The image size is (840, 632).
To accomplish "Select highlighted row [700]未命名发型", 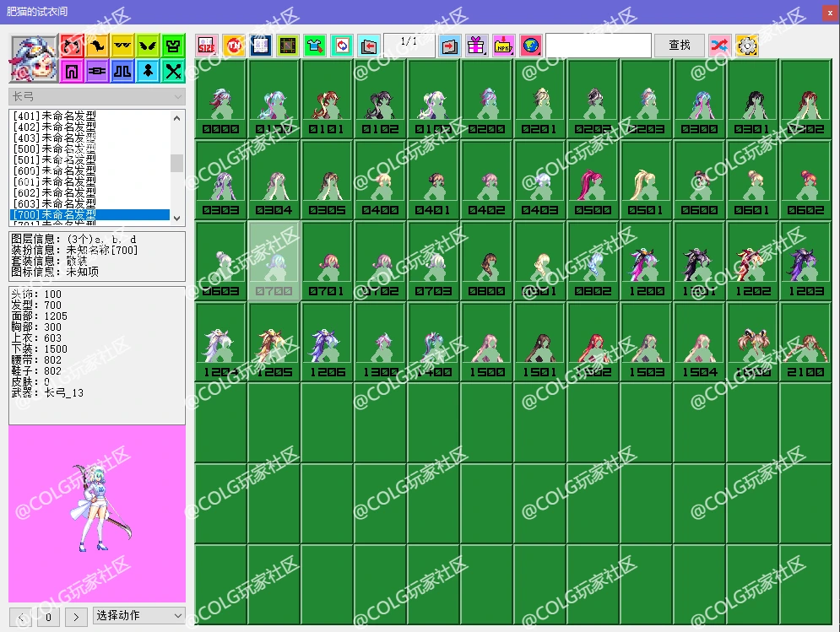I will [90, 215].
